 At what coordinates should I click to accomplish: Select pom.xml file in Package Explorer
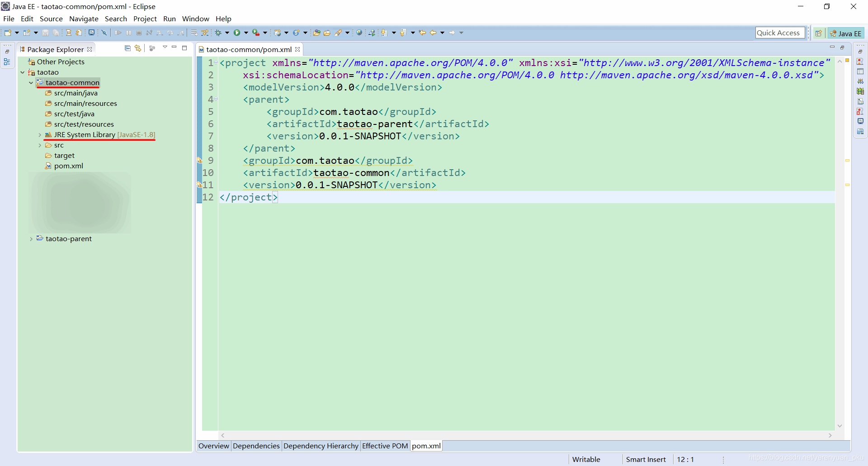pos(64,166)
